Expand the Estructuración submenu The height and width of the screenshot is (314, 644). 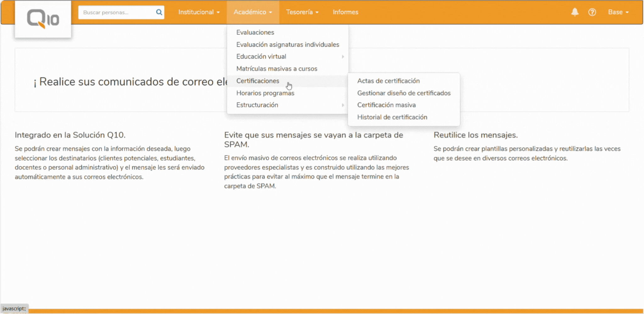[257, 105]
